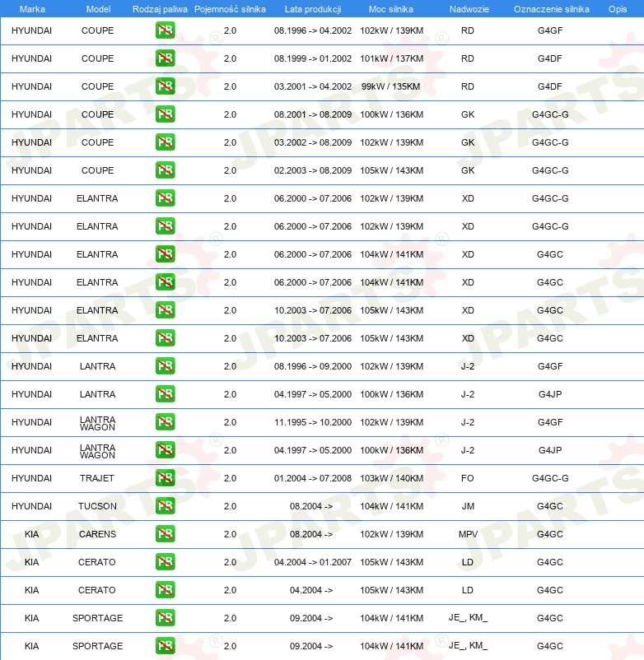Click the Lata produkcji column header

click(313, 9)
